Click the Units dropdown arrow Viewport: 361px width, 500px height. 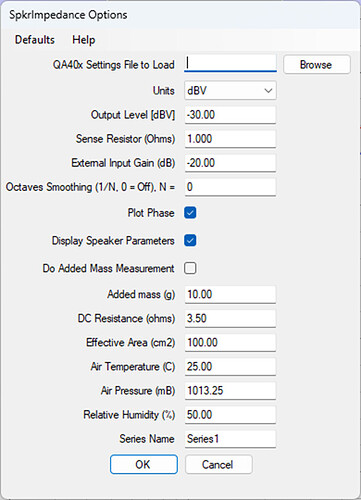[268, 91]
